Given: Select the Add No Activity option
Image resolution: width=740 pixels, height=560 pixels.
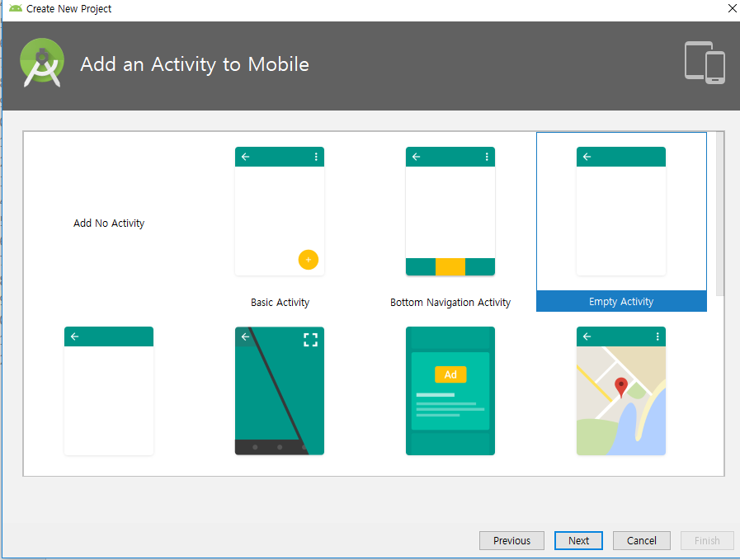Looking at the screenshot, I should coord(109,224).
